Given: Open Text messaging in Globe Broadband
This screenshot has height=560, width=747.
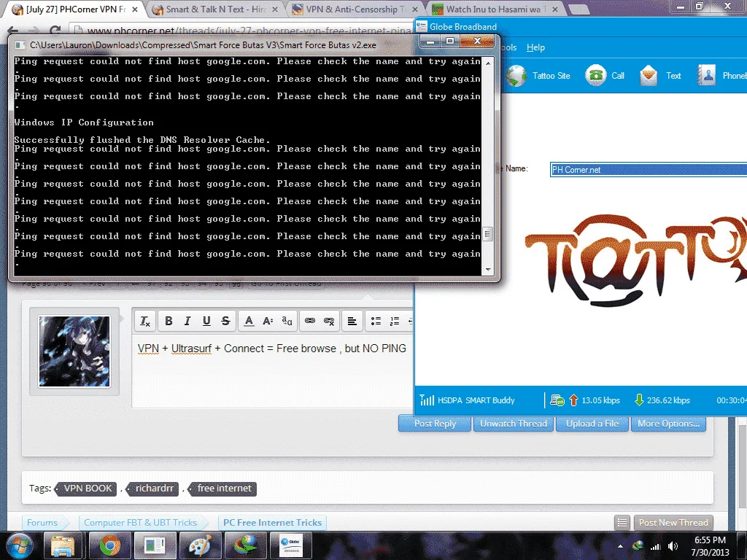Looking at the screenshot, I should click(x=661, y=75).
